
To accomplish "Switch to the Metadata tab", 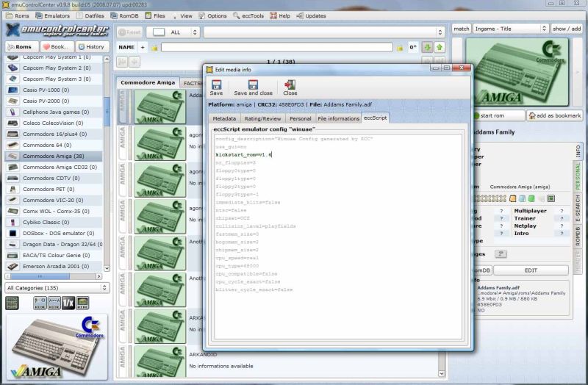I will tap(224, 118).
